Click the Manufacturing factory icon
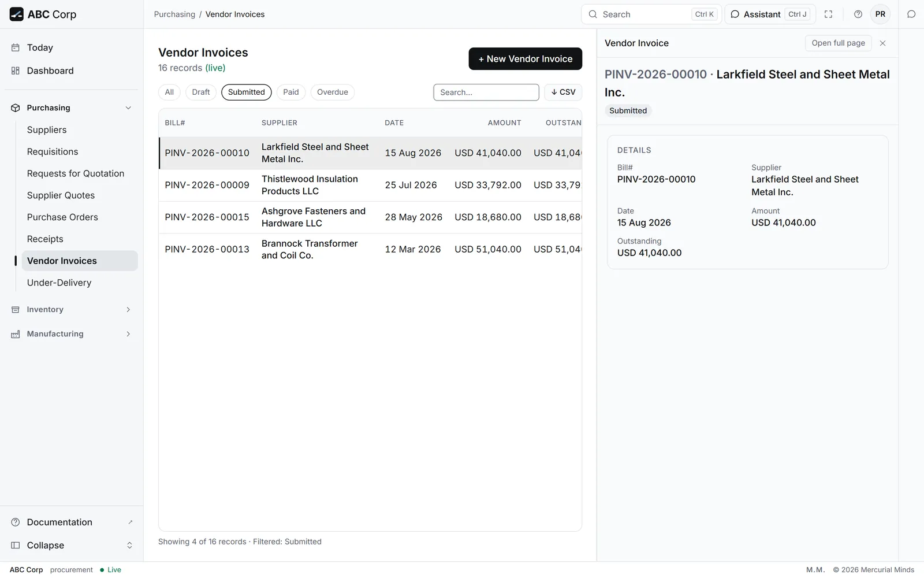This screenshot has height=578, width=924. pyautogui.click(x=16, y=334)
